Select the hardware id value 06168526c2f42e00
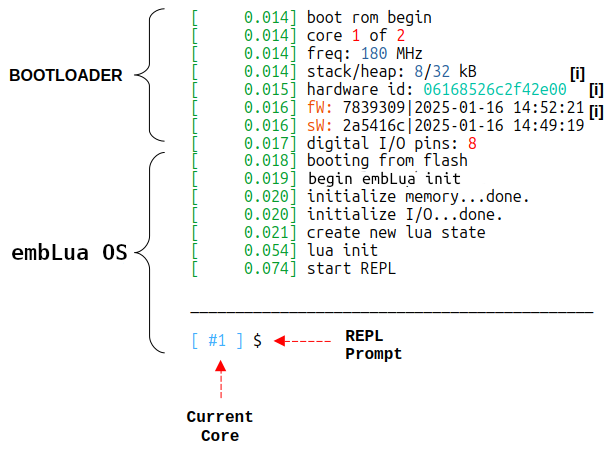The width and height of the screenshot is (613, 455). point(487,90)
